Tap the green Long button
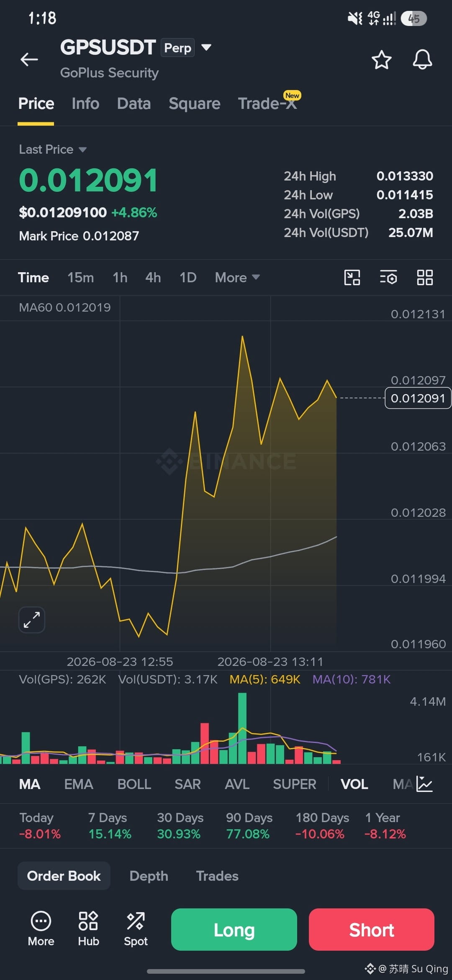This screenshot has width=452, height=980. pyautogui.click(x=234, y=929)
